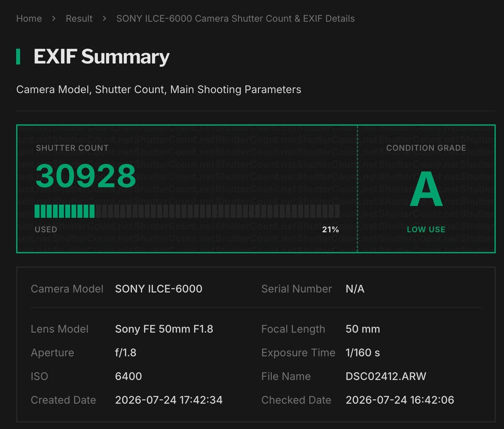Click the ISO value 6400

[x=128, y=376]
